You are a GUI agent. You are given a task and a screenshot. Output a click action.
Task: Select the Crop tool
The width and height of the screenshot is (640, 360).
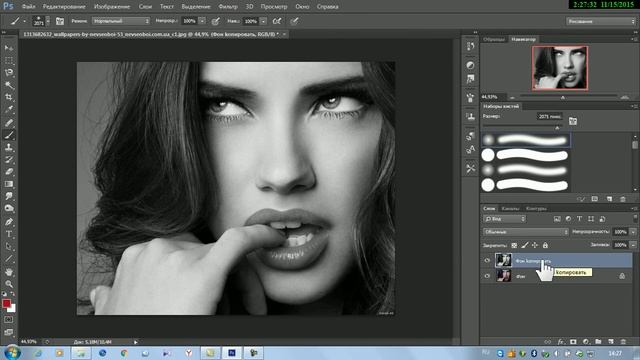pyautogui.click(x=9, y=97)
